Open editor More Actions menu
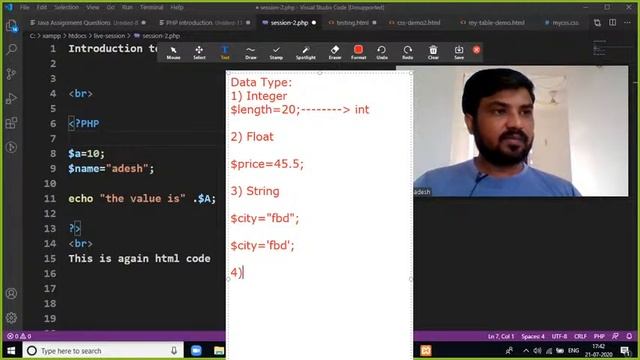Screen dimensions: 640x360 click(627, 22)
